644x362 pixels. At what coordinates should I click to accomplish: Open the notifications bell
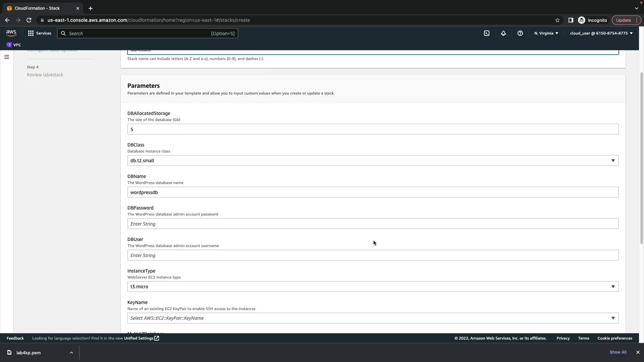tap(503, 33)
